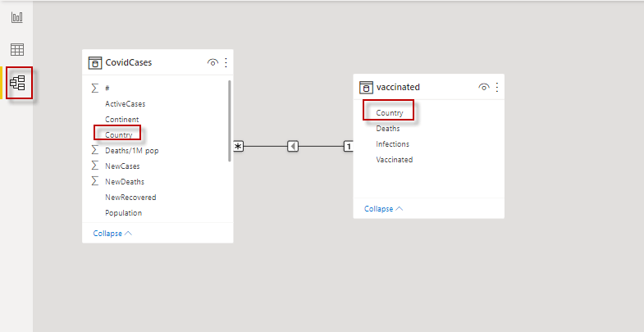Select the ActiveCases field
Image resolution: width=644 pixels, height=332 pixels.
[x=125, y=104]
